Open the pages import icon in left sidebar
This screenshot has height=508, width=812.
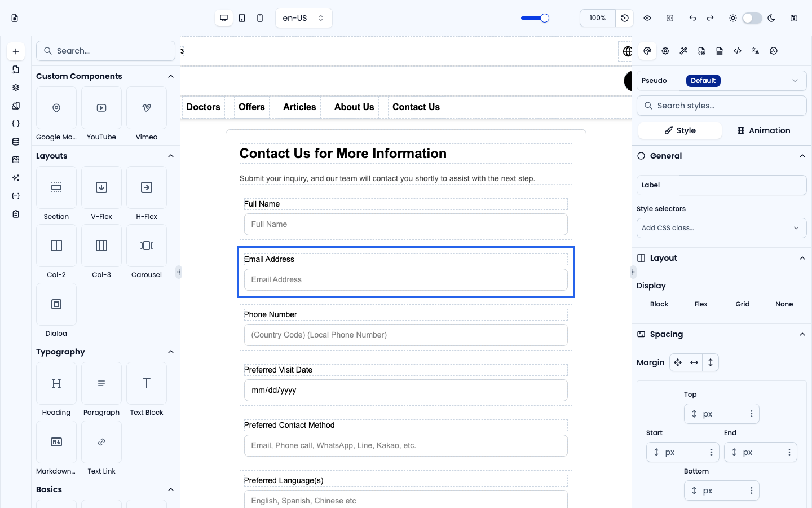16,69
